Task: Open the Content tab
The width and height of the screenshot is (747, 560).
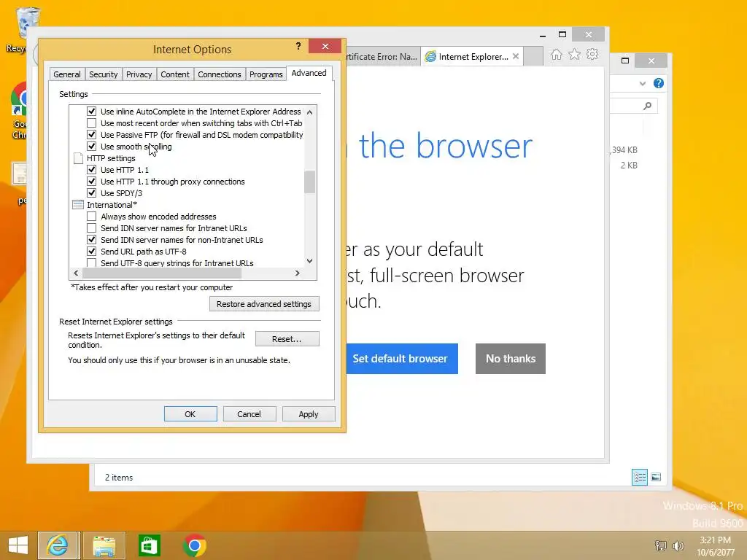Action: click(175, 74)
